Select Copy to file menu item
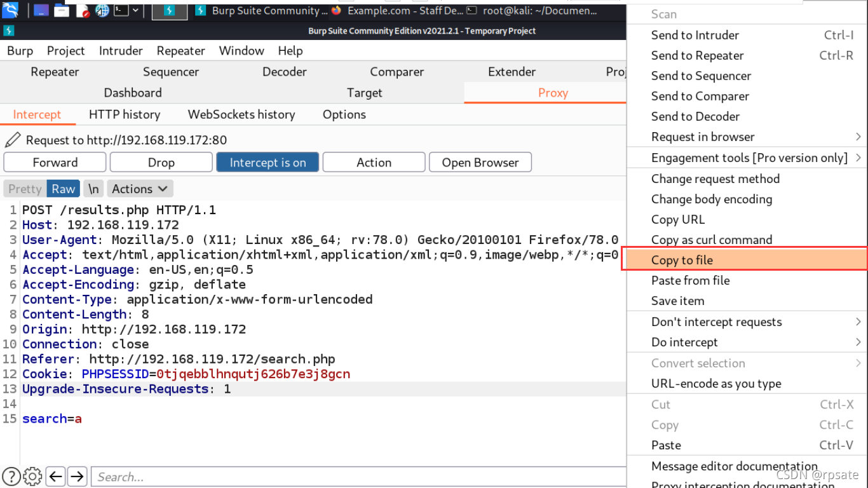Viewport: 868px width, 488px height. [747, 260]
